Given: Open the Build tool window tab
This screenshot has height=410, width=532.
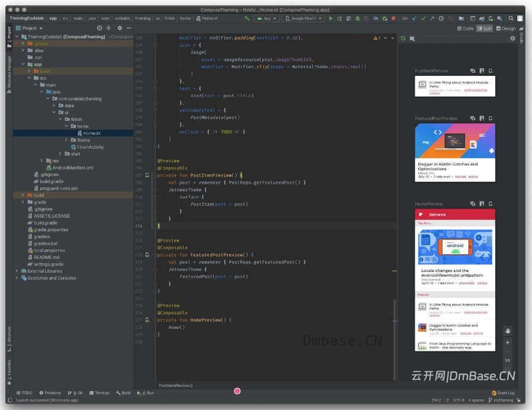Looking at the screenshot, I should click(x=123, y=393).
